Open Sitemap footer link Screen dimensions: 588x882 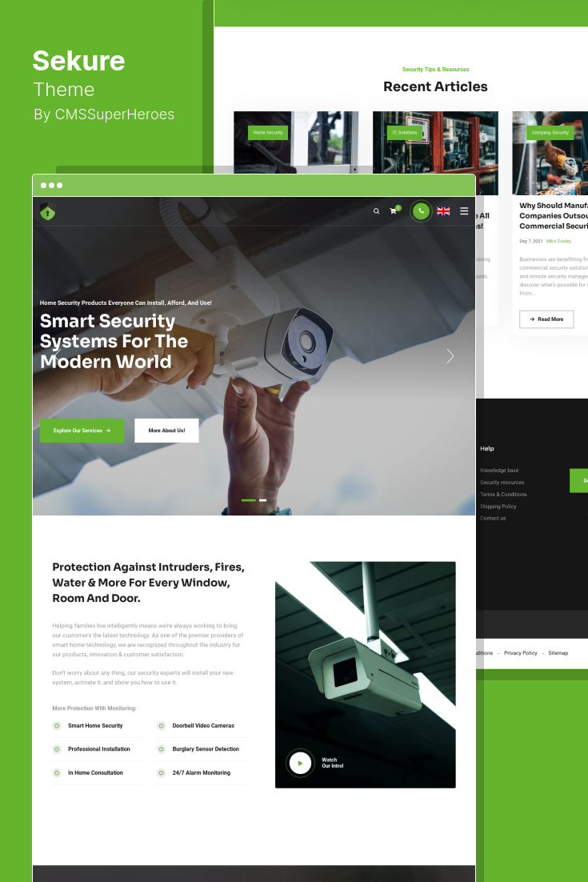pos(558,653)
